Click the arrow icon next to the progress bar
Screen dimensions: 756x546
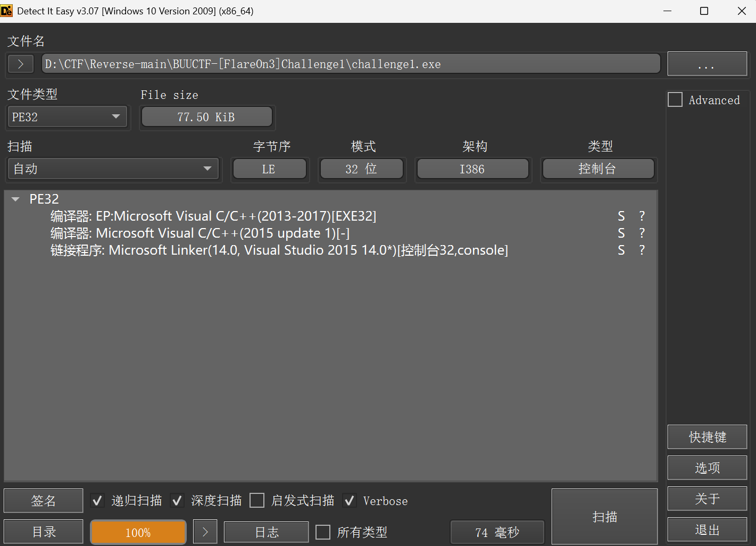[x=205, y=532]
